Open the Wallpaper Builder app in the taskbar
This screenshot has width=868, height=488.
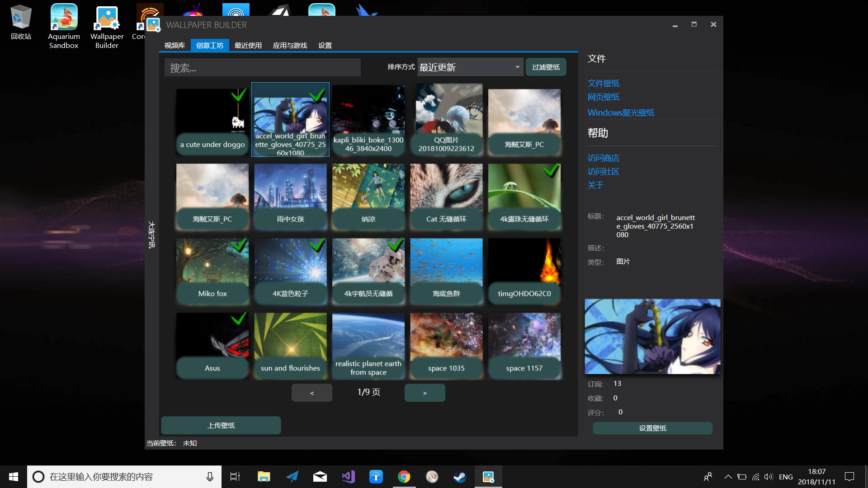489,476
